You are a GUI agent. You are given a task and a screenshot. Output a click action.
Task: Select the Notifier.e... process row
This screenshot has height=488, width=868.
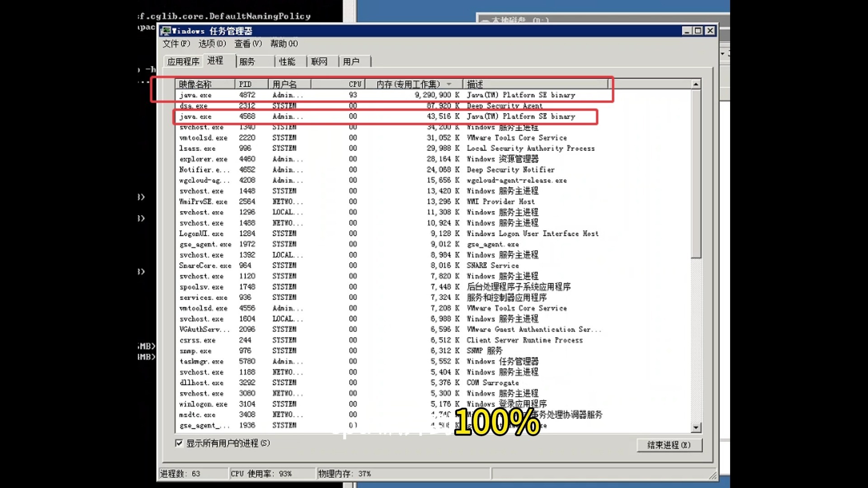coord(392,169)
